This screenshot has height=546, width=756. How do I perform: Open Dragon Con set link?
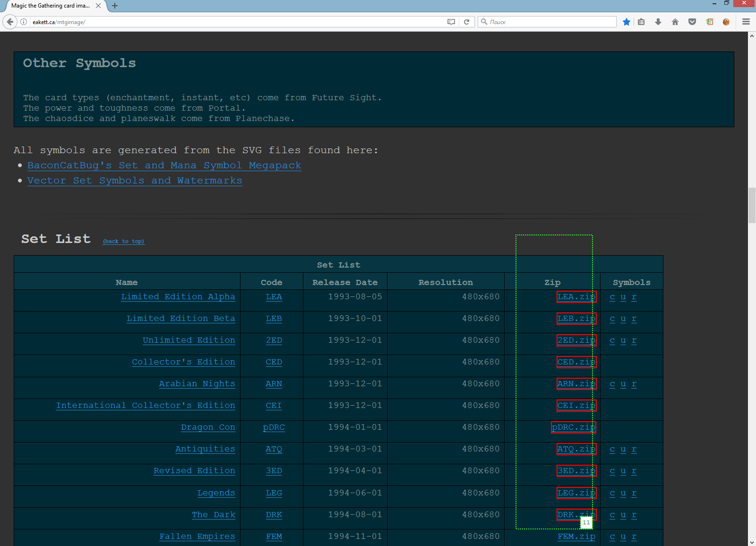[x=208, y=427]
